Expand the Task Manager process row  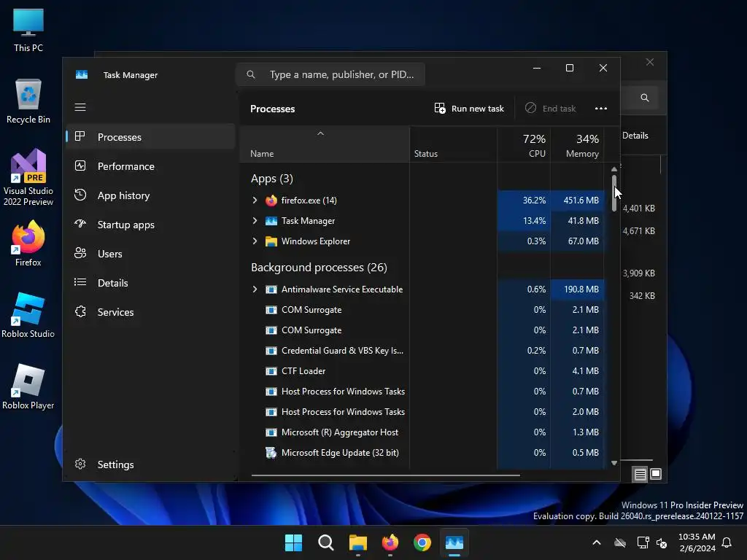coord(255,220)
